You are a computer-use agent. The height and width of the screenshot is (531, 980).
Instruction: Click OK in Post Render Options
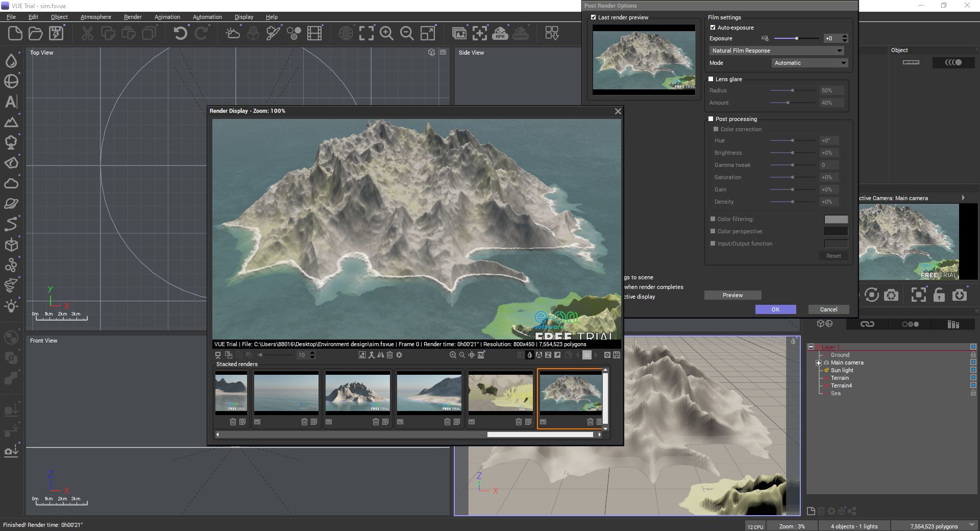pos(775,309)
